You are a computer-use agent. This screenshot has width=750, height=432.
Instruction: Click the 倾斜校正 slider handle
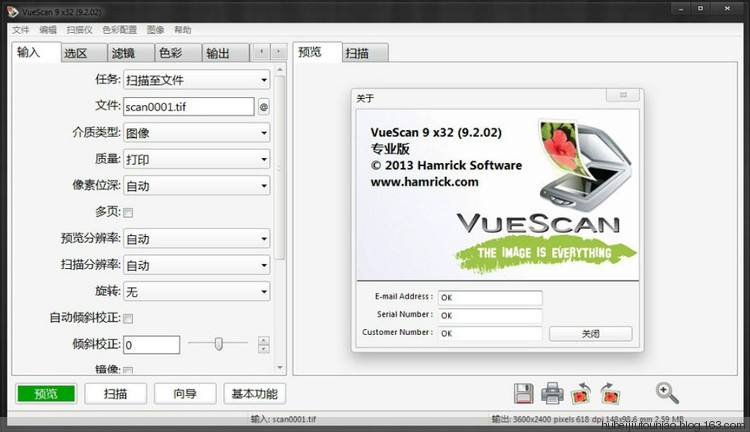(x=219, y=343)
